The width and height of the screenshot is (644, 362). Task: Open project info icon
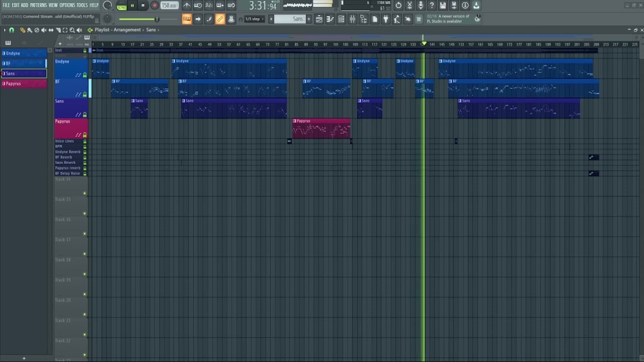(465, 6)
